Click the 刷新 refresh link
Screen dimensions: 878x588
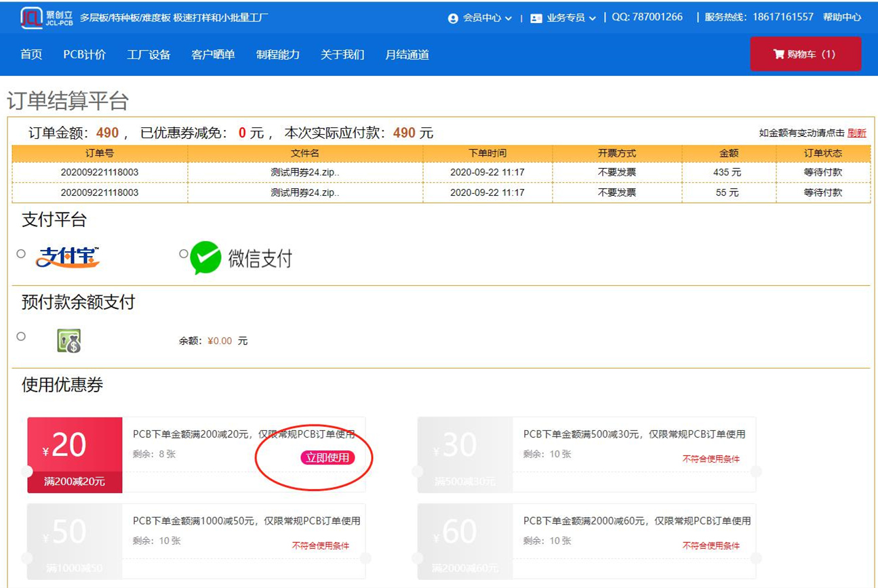point(856,133)
